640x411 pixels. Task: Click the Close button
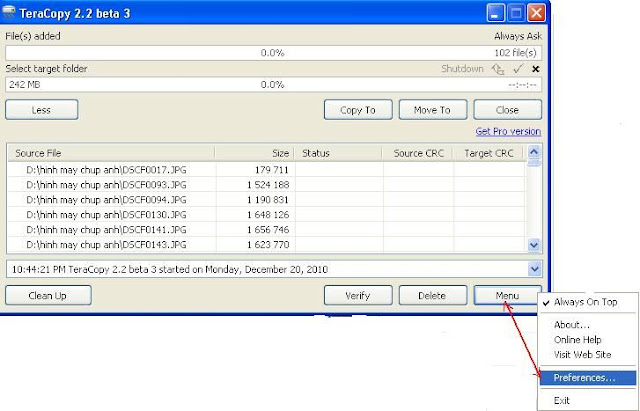coord(507,110)
